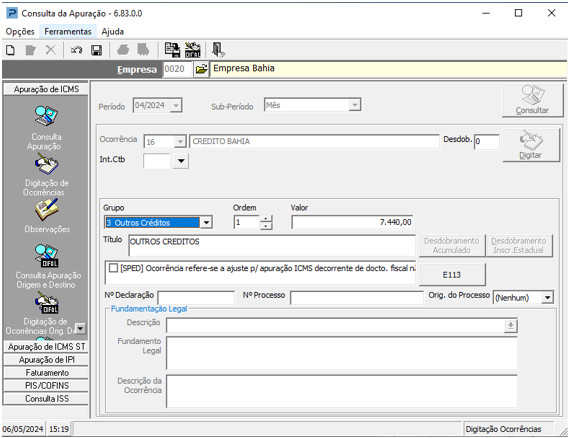
Task: Click the E113 button
Action: click(452, 275)
